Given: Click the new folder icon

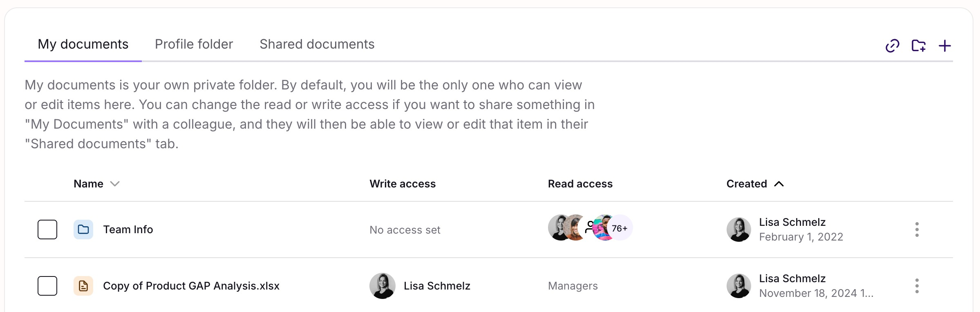Looking at the screenshot, I should coord(918,46).
